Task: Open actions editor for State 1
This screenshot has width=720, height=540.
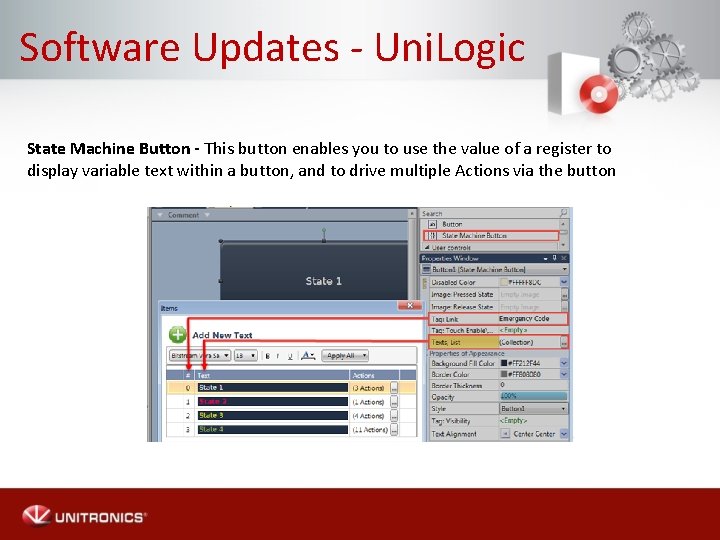Action: (x=394, y=388)
